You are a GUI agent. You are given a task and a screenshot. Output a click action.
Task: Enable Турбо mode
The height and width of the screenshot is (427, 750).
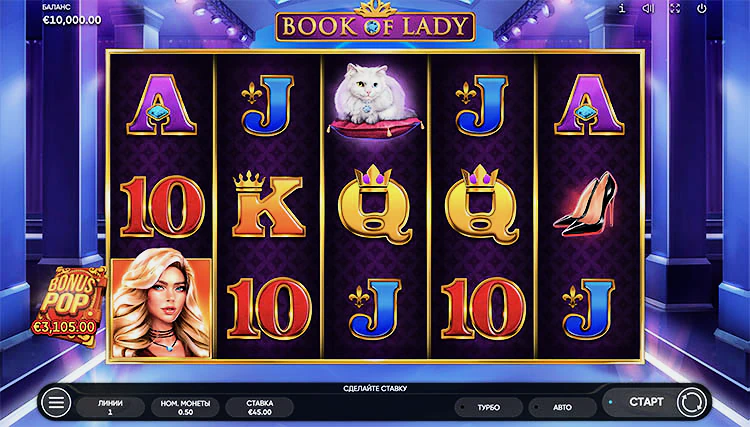click(488, 407)
